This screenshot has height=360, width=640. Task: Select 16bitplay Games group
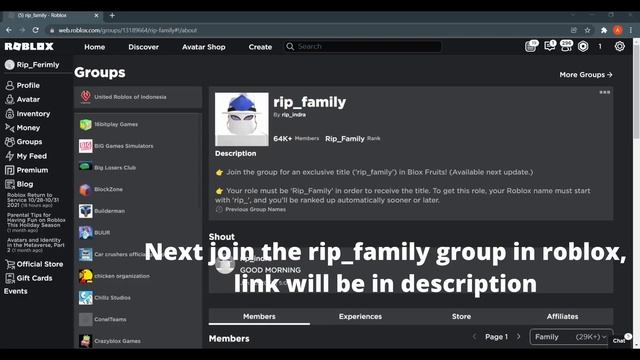tap(138, 124)
